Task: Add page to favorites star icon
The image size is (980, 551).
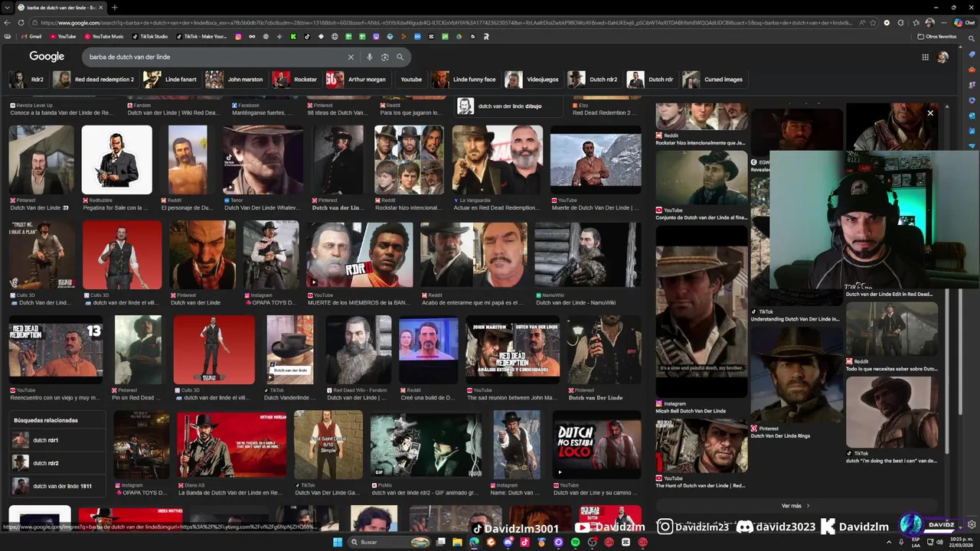Action: (873, 23)
